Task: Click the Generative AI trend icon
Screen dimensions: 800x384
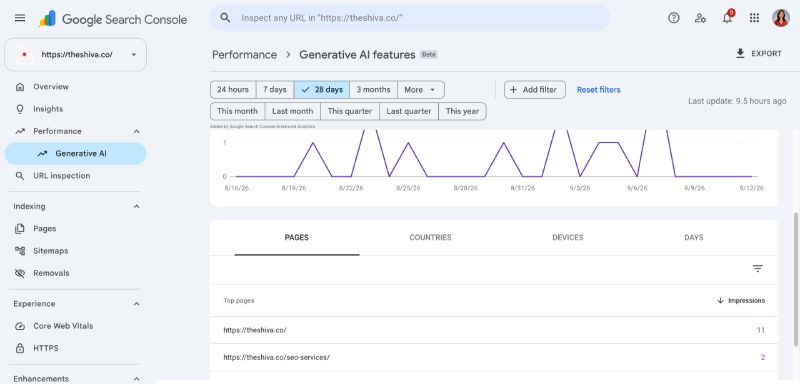Action: [x=42, y=153]
